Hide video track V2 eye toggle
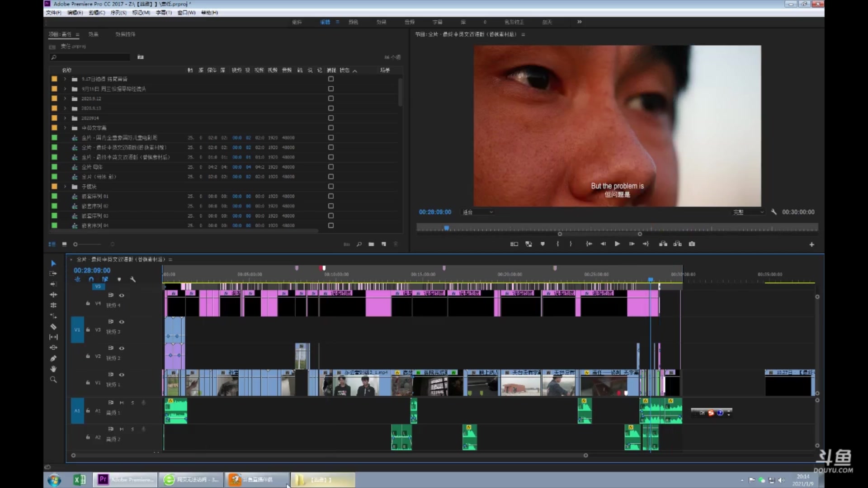 click(122, 348)
